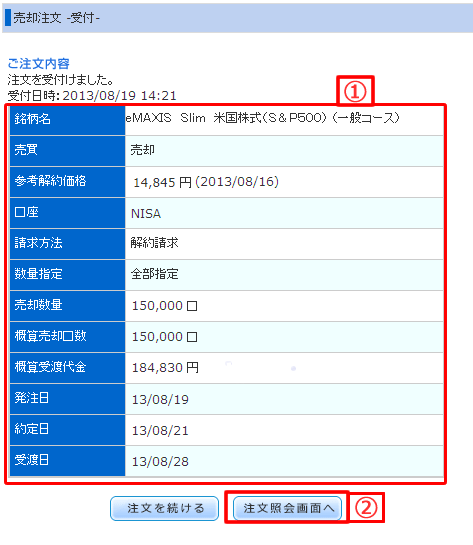Select the 解約請求 value
473x545 pixels.
[x=155, y=243]
